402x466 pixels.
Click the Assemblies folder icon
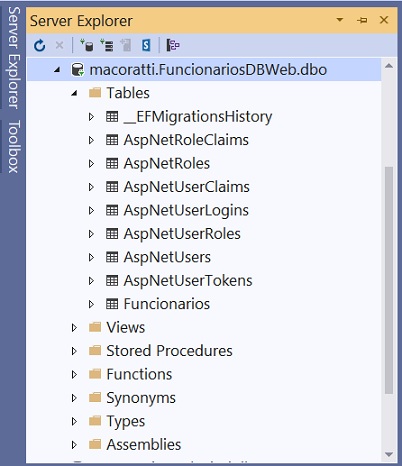(x=95, y=444)
